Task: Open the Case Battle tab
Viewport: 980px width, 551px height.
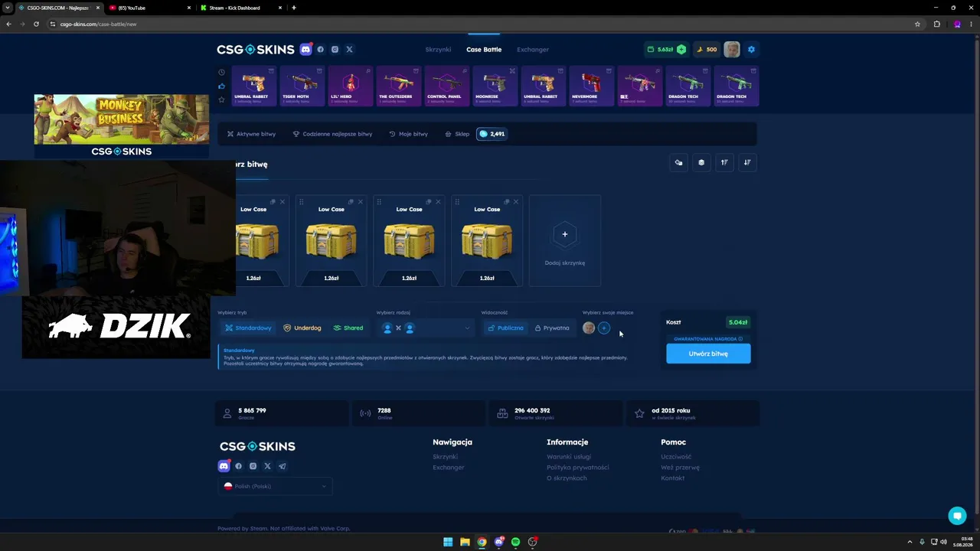Action: click(x=484, y=50)
